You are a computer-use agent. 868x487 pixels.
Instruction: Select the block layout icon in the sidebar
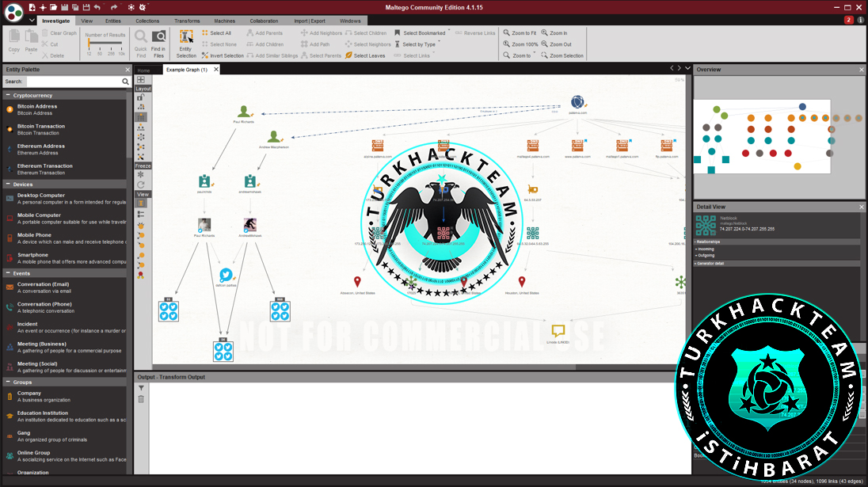[x=141, y=117]
